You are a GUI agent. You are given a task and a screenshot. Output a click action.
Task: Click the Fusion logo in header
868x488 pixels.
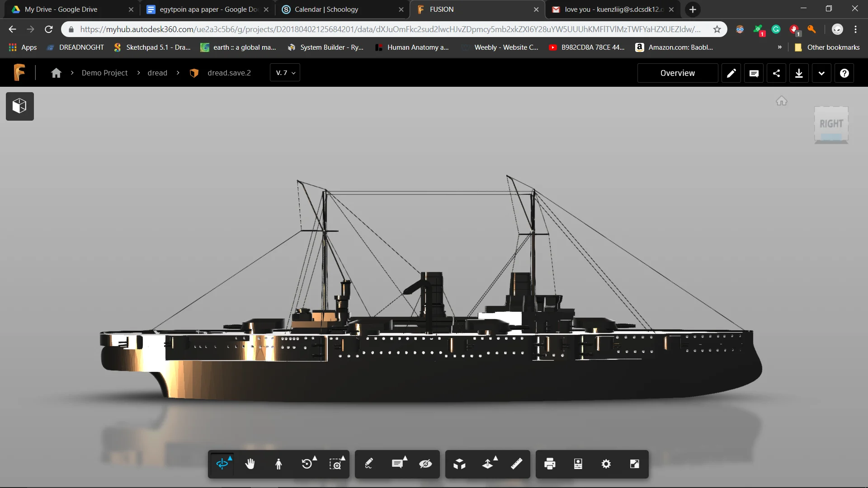coord(19,73)
